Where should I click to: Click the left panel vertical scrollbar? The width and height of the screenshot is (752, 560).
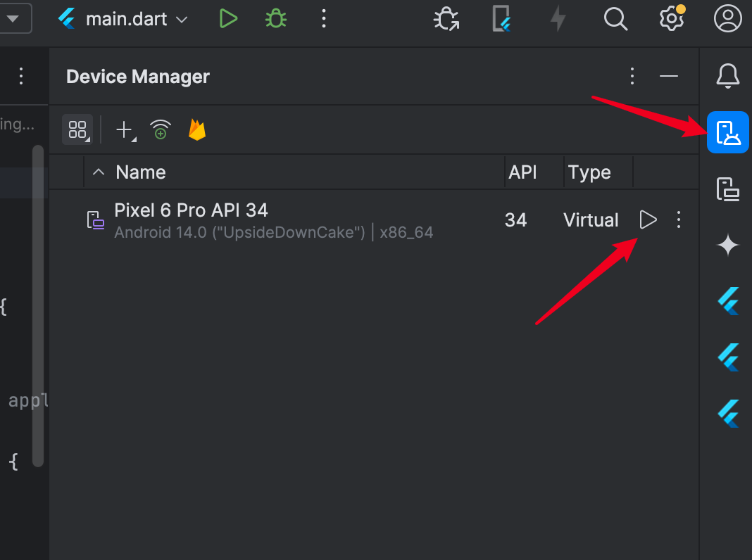pos(38,306)
